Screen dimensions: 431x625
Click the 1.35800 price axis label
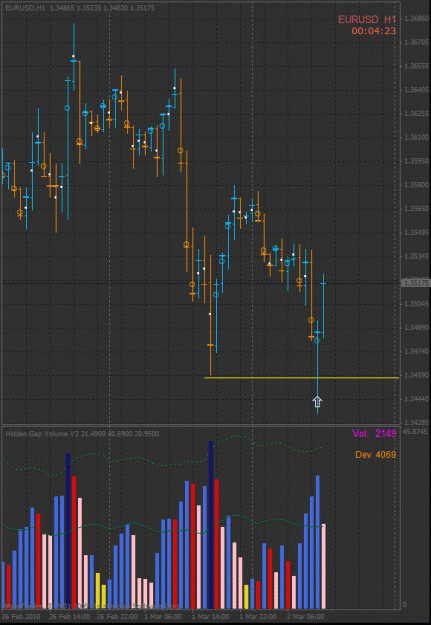(x=416, y=185)
